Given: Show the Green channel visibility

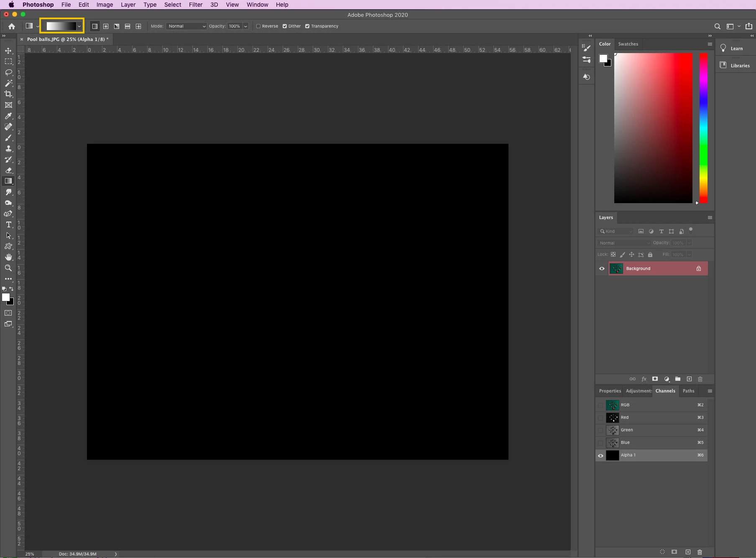Looking at the screenshot, I should click(x=601, y=431).
